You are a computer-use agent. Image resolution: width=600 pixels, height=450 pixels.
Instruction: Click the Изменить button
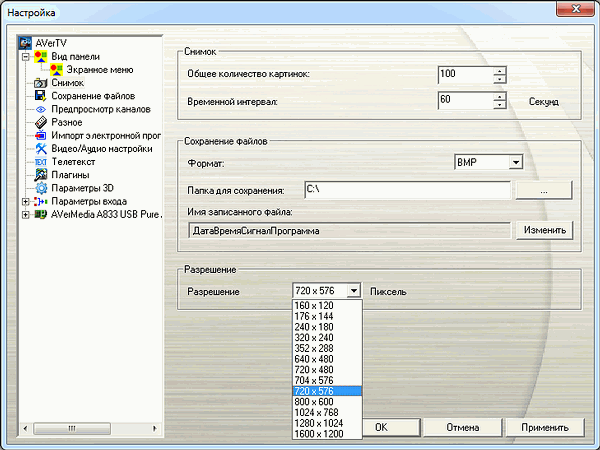[545, 230]
